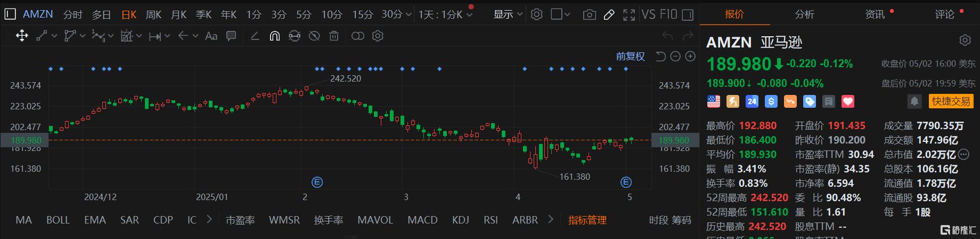Viewport: 980px width, 239px height.
Task: Open the chart layout square dropdown
Action: (x=560, y=14)
